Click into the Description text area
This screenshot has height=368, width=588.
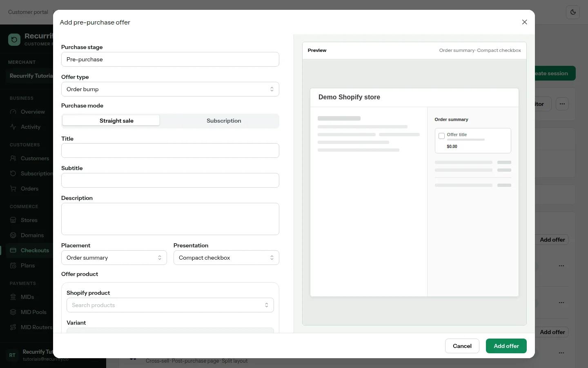[170, 219]
